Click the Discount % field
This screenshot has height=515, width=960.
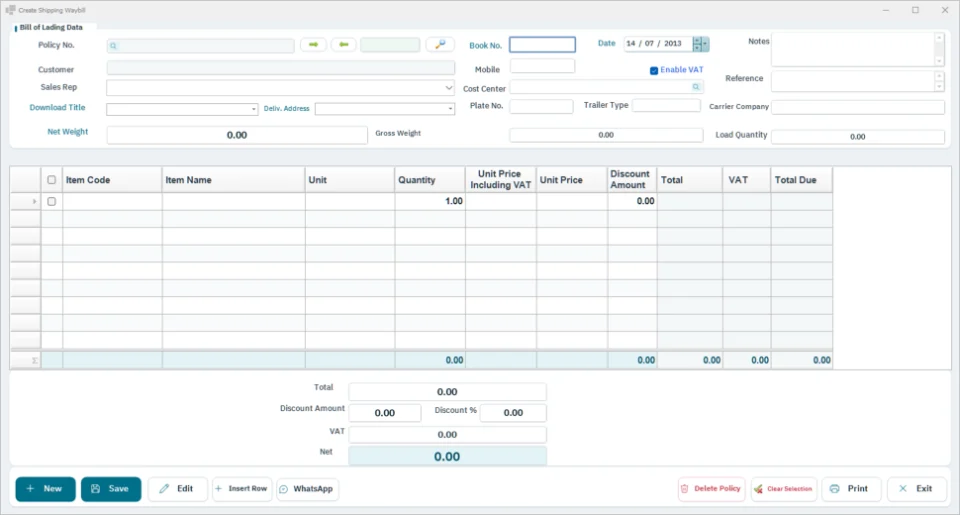point(513,413)
